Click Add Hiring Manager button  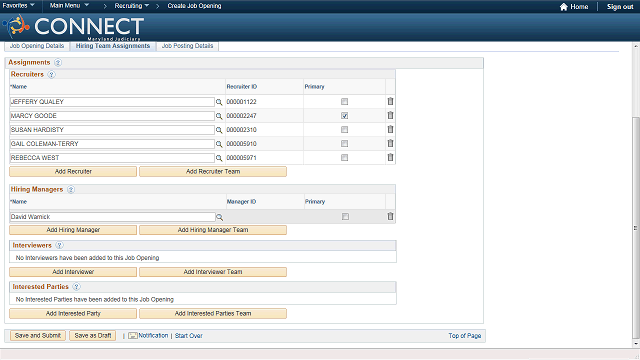[x=73, y=230]
